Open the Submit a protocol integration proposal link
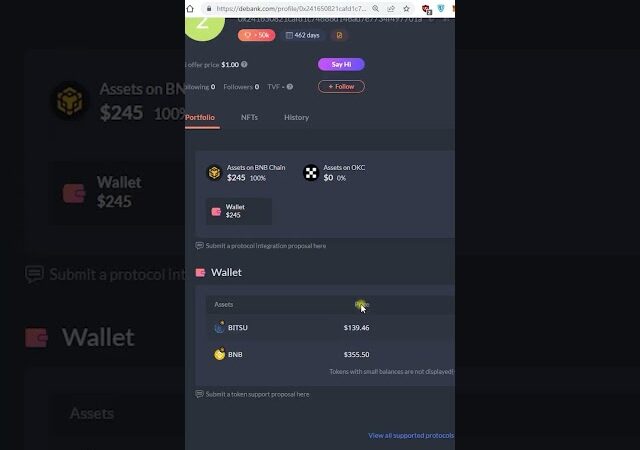Viewport: 640px width, 450px height. 265,246
